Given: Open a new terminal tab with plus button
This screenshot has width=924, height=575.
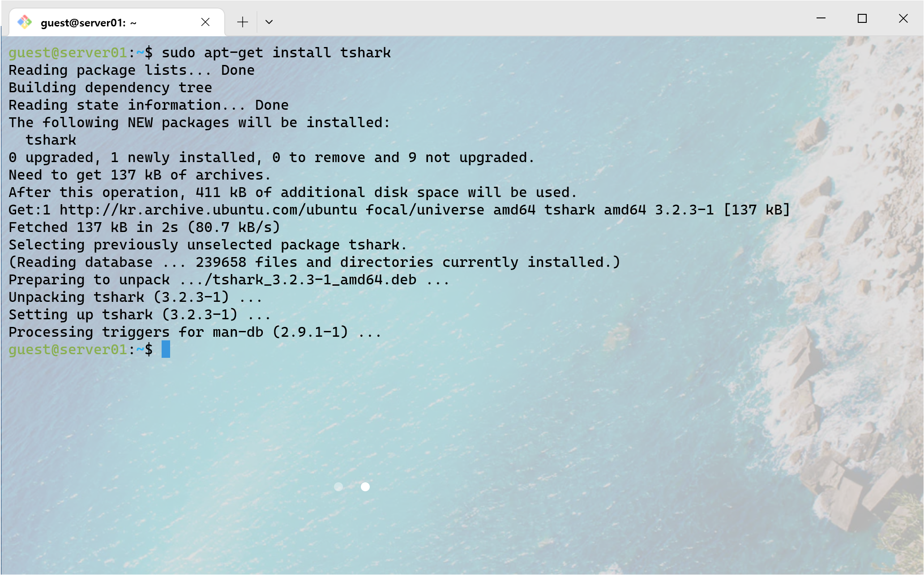Looking at the screenshot, I should (x=242, y=22).
